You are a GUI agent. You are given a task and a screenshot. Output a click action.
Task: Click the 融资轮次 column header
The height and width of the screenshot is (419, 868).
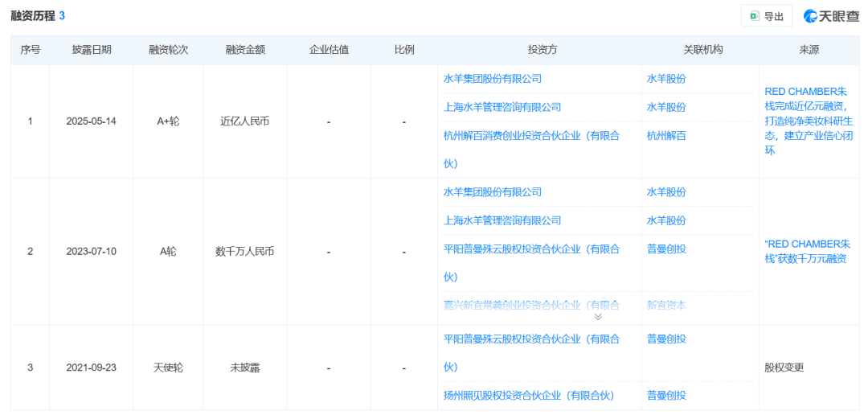(x=168, y=50)
